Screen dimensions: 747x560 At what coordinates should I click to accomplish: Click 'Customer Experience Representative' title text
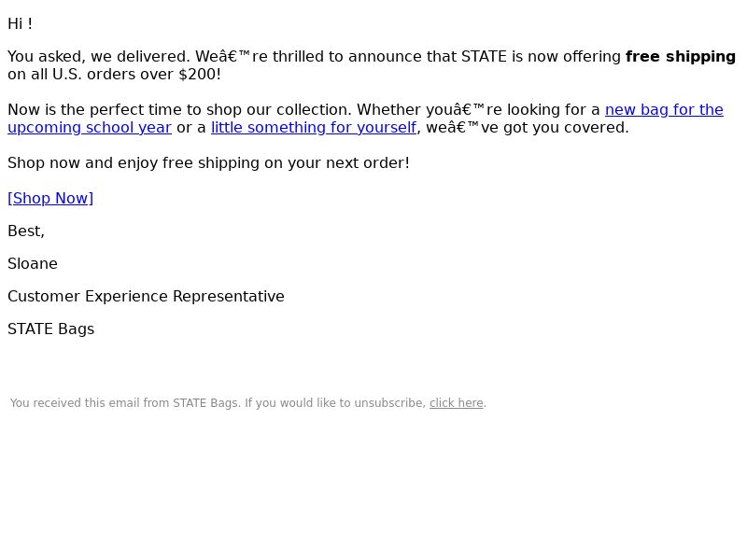146,296
